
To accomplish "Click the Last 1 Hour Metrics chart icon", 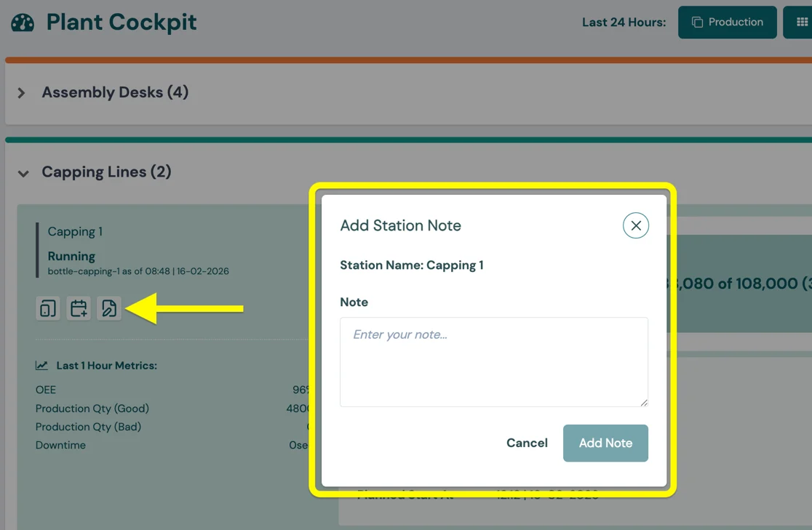I will click(x=42, y=366).
